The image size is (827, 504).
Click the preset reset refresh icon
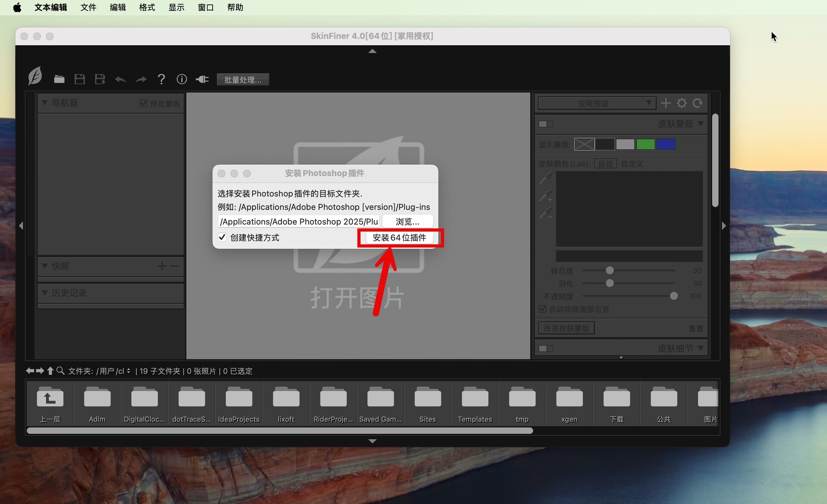[697, 103]
